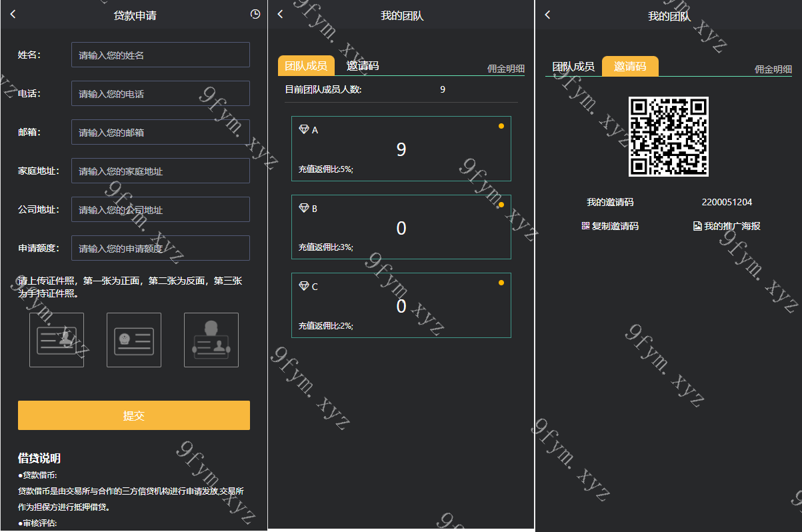The height and width of the screenshot is (532, 802).
Task: Focus the 申请额度 input field
Action: coord(161,248)
